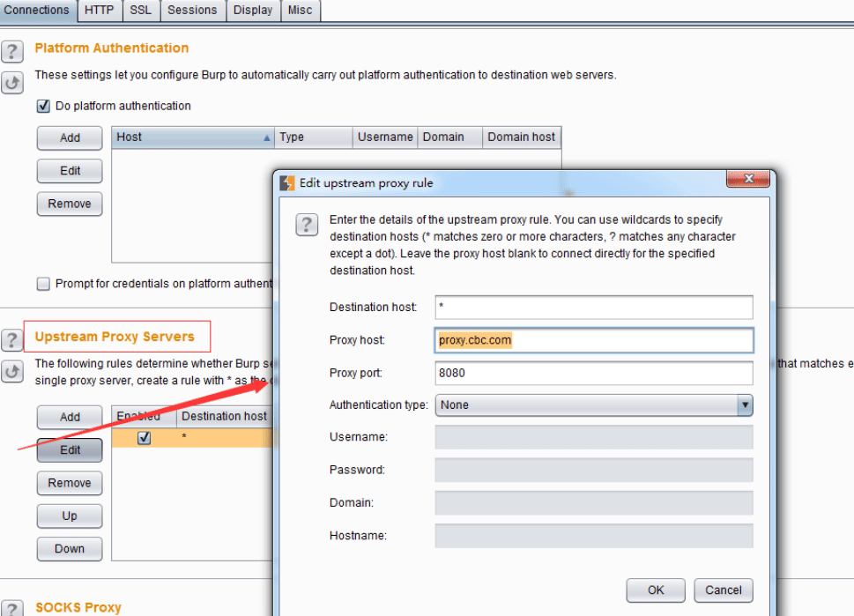
Task: Click the Destination host text field
Action: [x=594, y=308]
